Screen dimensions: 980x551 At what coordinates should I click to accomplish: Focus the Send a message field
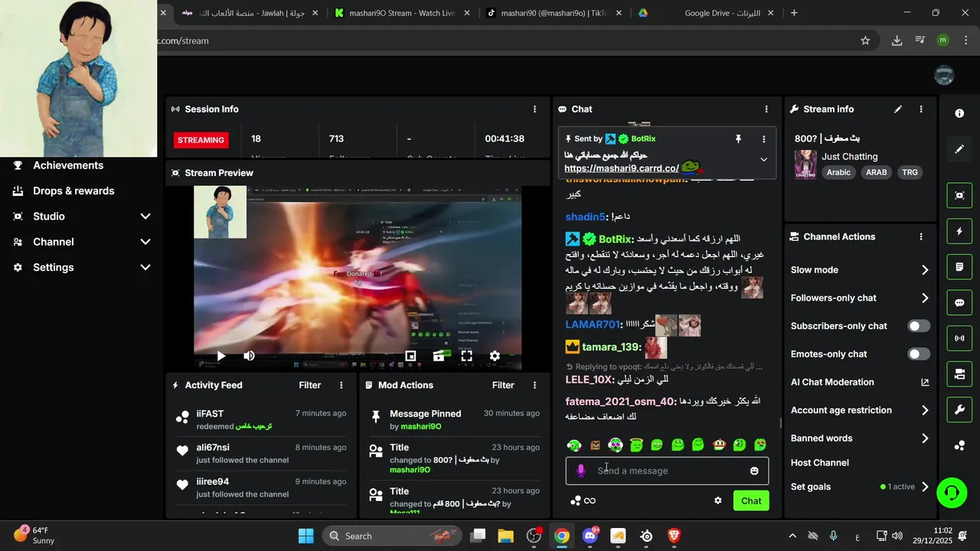tap(667, 471)
